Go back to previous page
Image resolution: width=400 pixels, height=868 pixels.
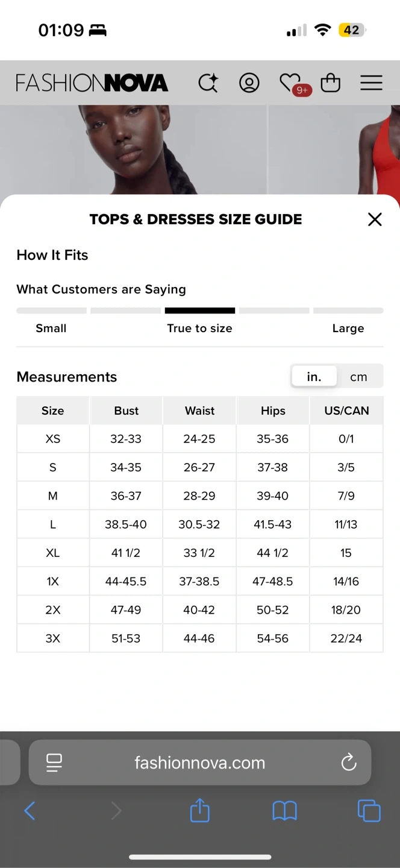click(x=30, y=811)
